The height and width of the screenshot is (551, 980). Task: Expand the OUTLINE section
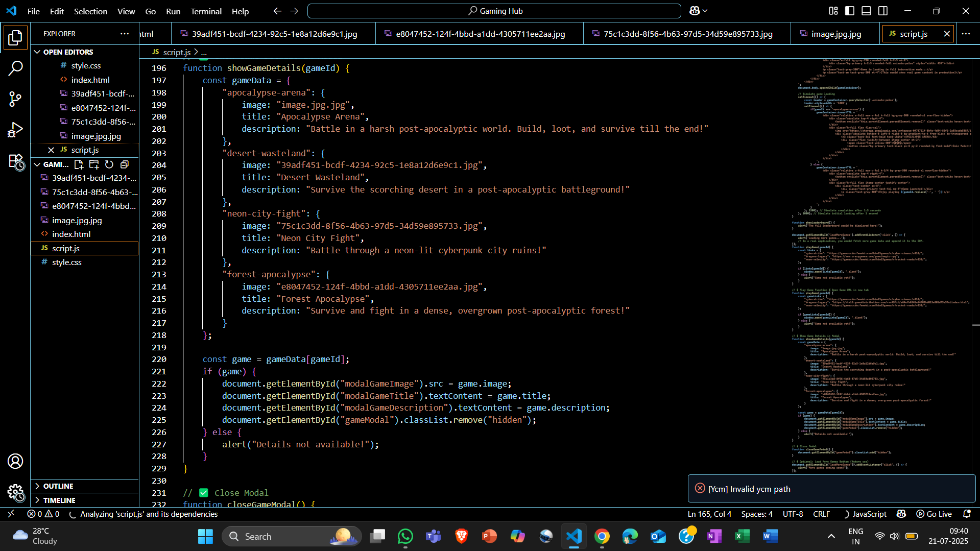click(58, 486)
